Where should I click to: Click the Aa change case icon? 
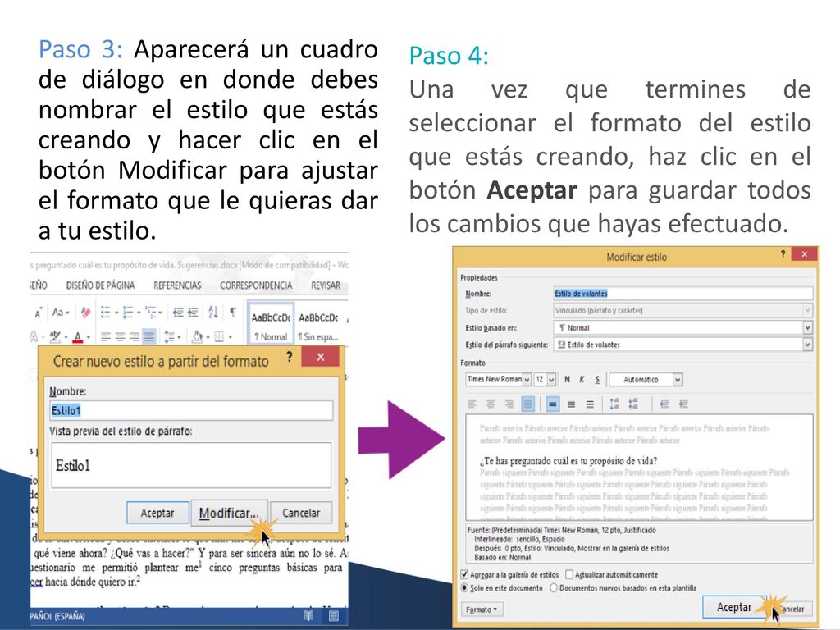click(x=58, y=312)
